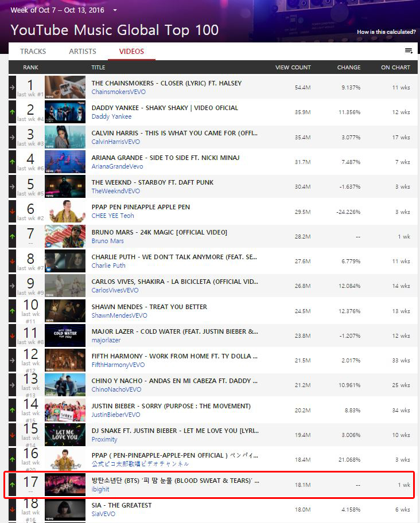Click the 54.4M view count cell
Viewport: 420px width, 523px height.
[x=302, y=87]
